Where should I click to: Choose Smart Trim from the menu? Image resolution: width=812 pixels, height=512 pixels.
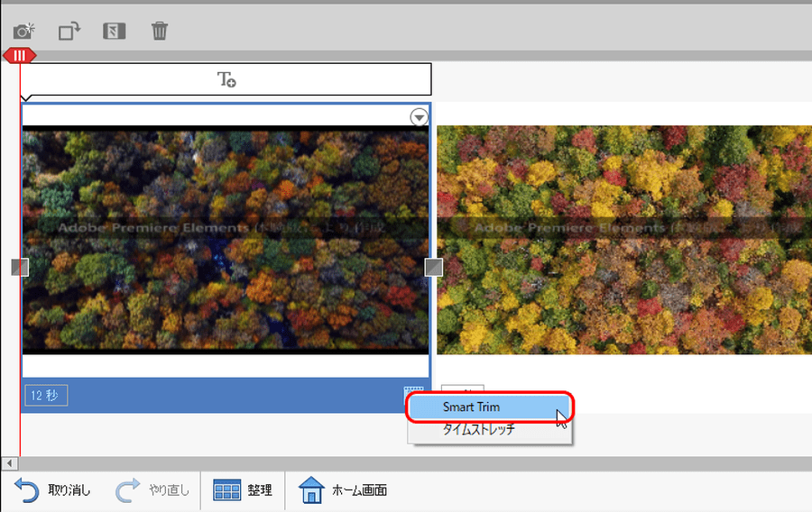pyautogui.click(x=489, y=407)
